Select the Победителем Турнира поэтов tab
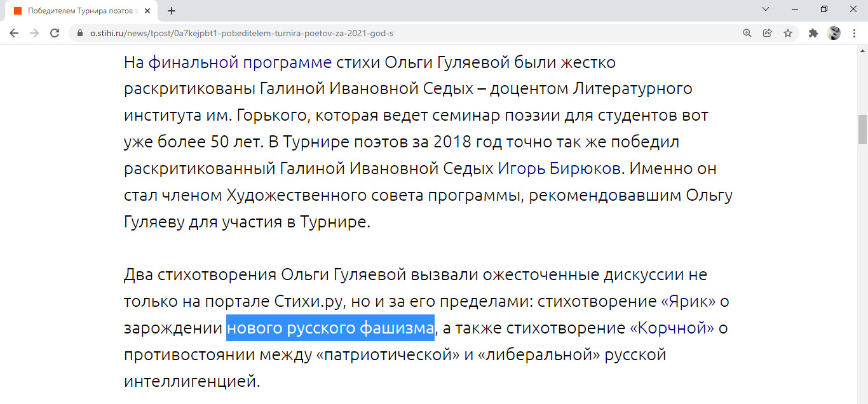The height and width of the screenshot is (404, 868). point(83,11)
